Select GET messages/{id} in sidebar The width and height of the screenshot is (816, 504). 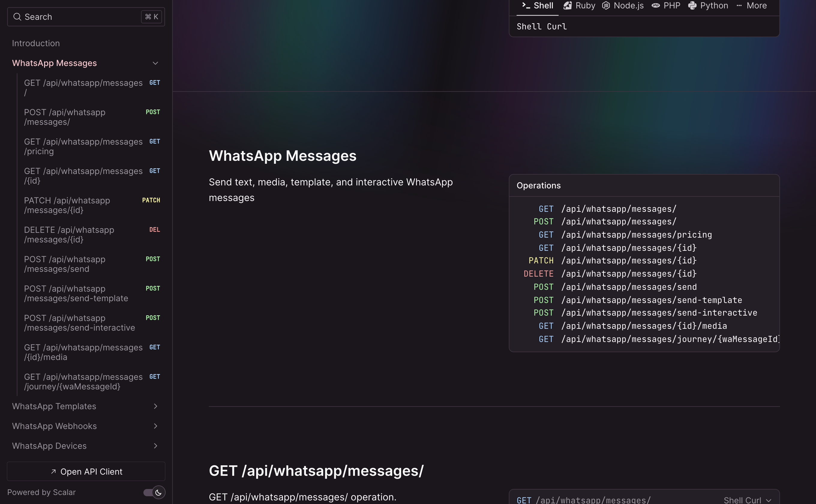[x=92, y=176]
